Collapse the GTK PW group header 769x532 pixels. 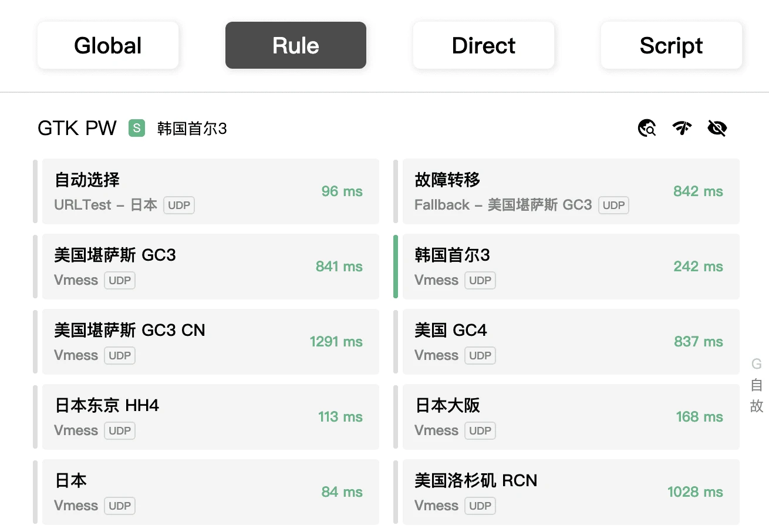coord(77,128)
